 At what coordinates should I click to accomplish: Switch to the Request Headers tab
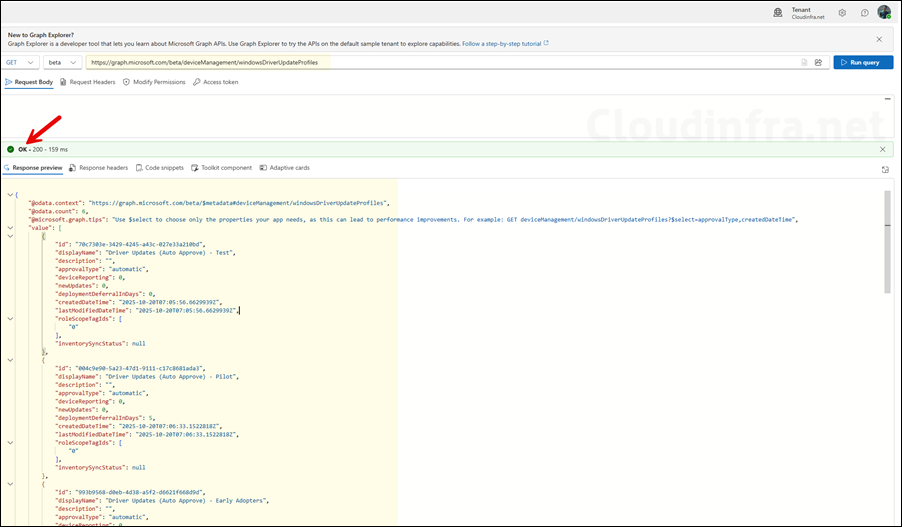tap(87, 82)
